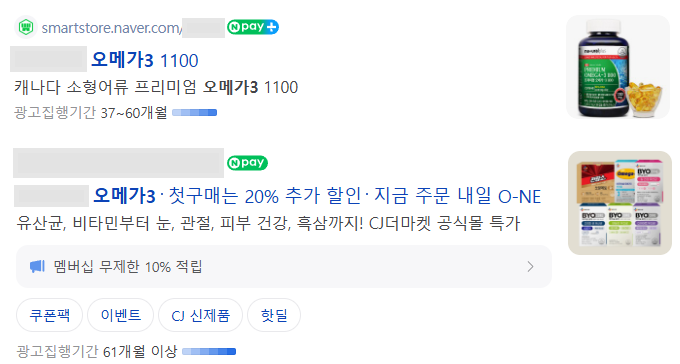Click 지금 주문 내일 O-NE link
This screenshot has width=680, height=364.
pos(458,196)
